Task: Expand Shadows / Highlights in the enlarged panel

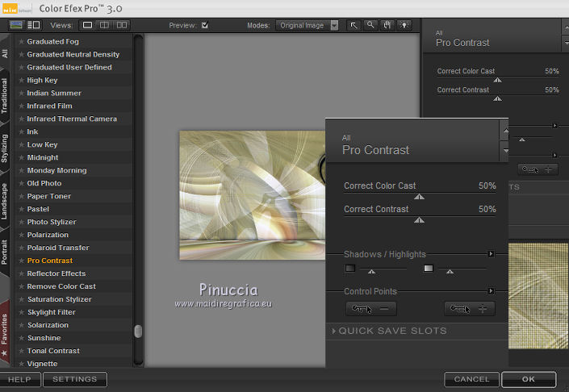Action: tap(491, 254)
